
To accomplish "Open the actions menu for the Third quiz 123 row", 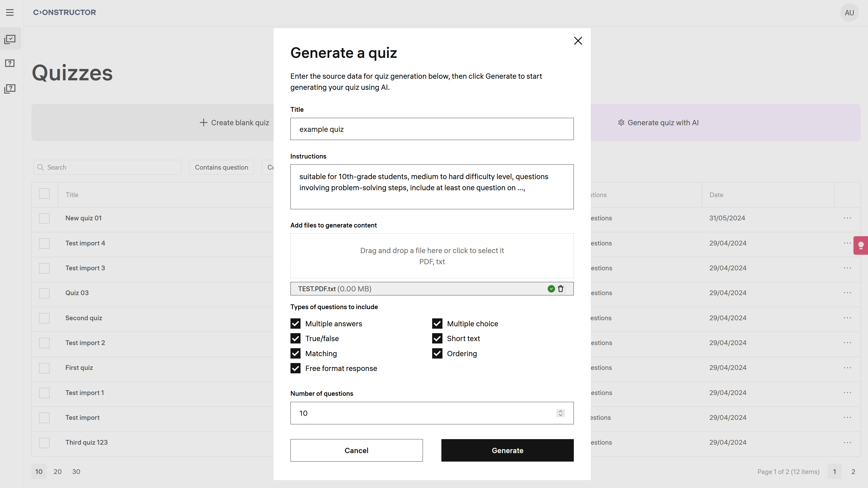I will (847, 443).
